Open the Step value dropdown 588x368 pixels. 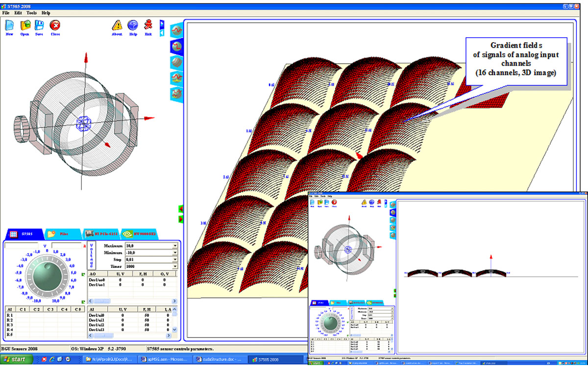[x=174, y=259]
